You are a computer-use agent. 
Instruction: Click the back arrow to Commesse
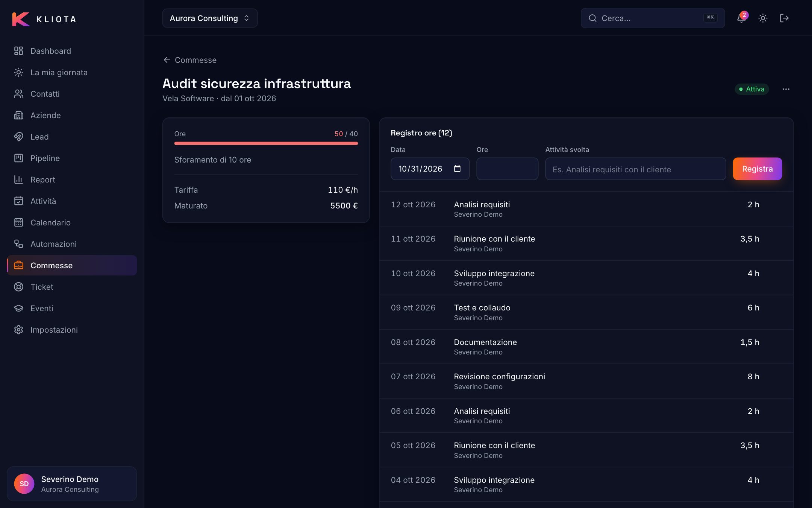[167, 60]
